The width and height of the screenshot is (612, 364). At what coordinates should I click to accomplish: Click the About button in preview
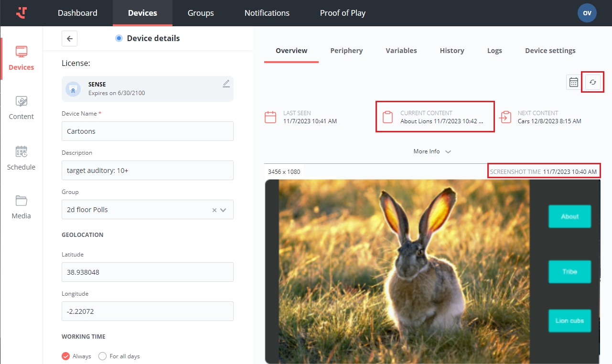pyautogui.click(x=569, y=216)
